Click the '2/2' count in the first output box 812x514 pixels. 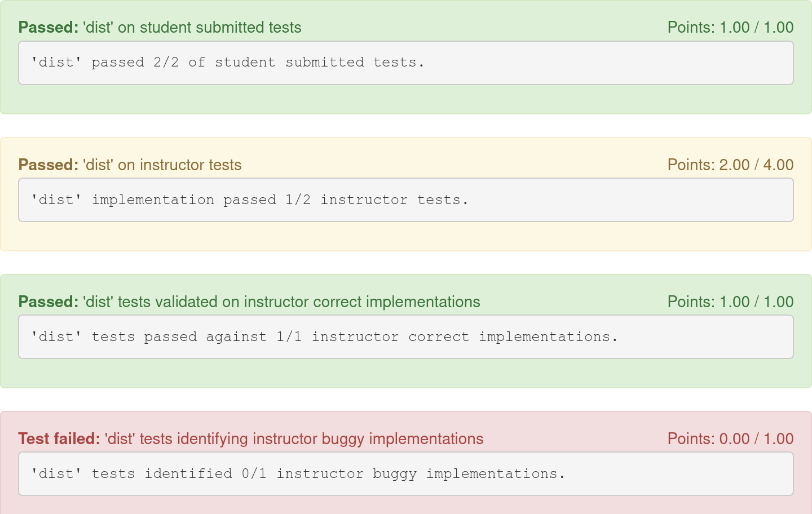[166, 63]
